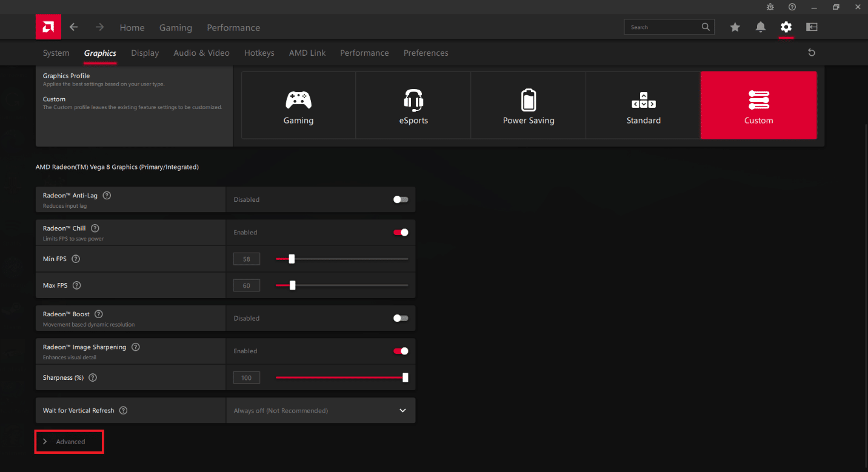Switch to the System tab
This screenshot has height=472, width=868.
pos(56,53)
